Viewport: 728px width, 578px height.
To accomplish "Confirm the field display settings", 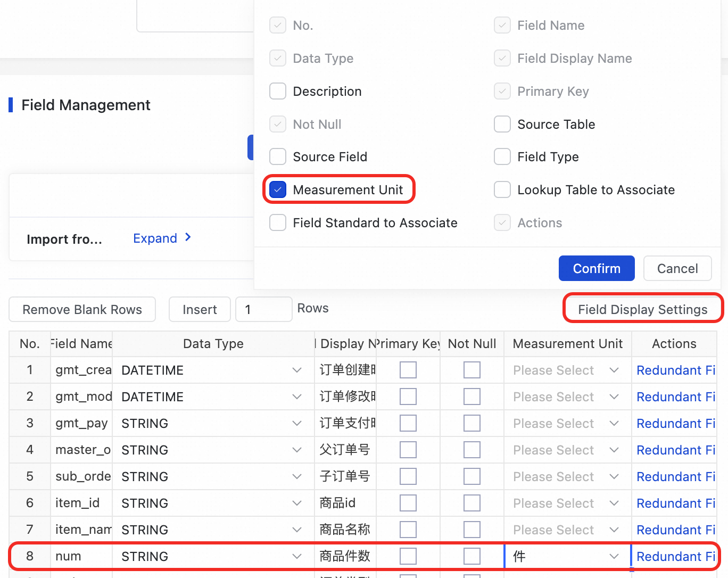I will 597,268.
